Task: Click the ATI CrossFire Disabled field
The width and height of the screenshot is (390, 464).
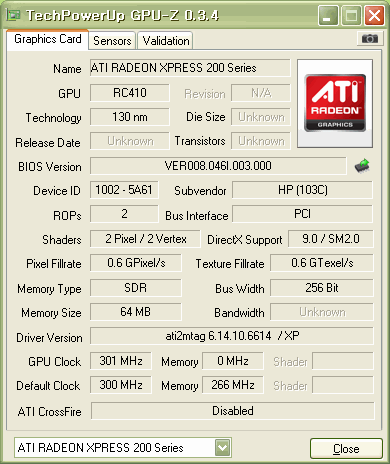Action: tap(233, 411)
